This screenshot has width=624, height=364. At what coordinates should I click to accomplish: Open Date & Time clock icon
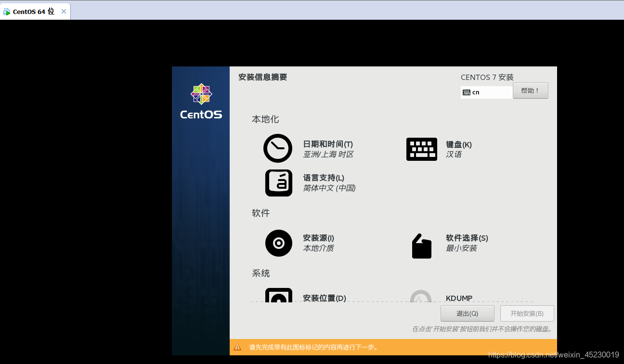click(x=278, y=148)
